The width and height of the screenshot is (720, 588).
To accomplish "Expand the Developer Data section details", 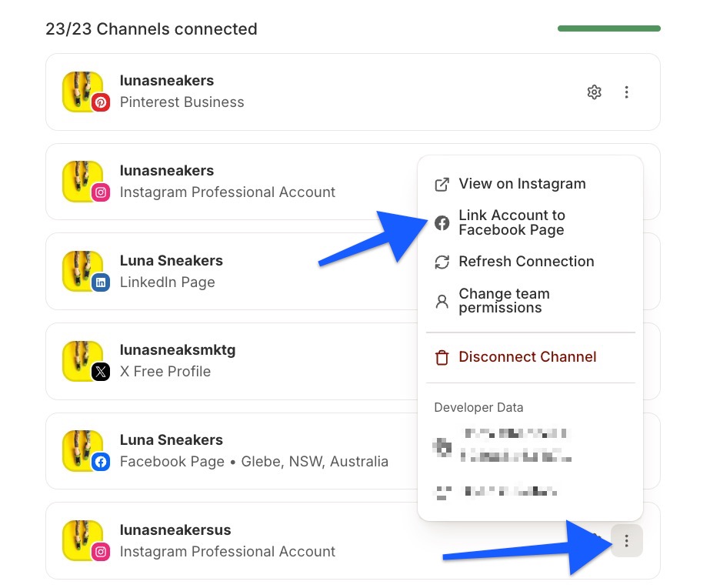I will [x=478, y=407].
